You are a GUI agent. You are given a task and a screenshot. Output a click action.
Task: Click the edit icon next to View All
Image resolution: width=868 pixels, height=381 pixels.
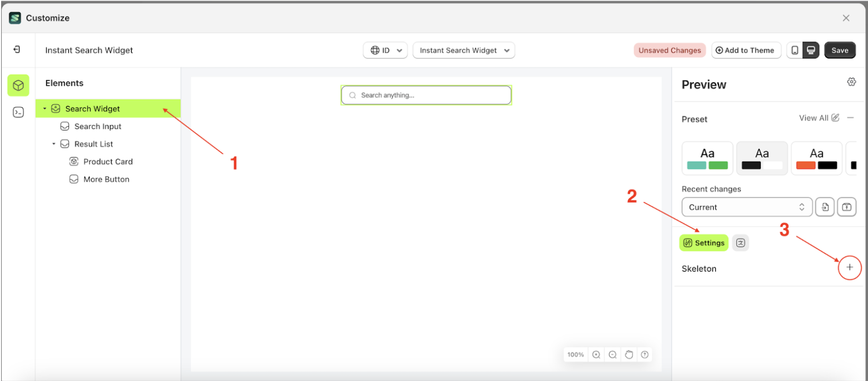tap(835, 118)
